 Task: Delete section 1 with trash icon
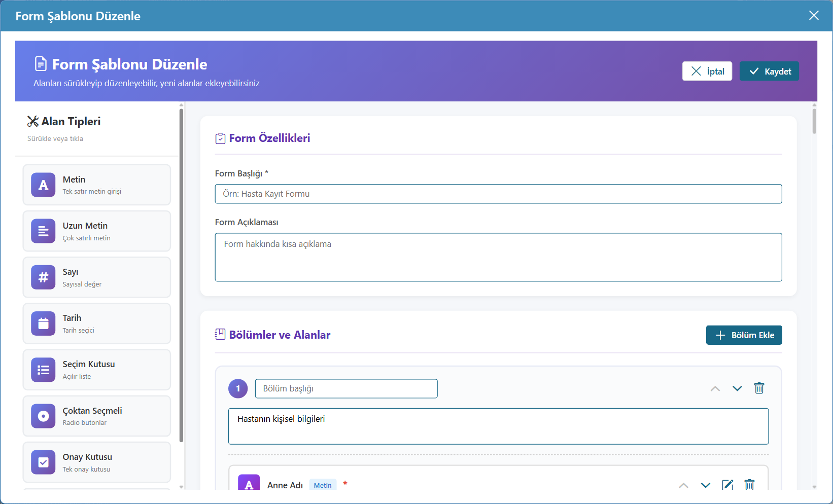click(759, 388)
